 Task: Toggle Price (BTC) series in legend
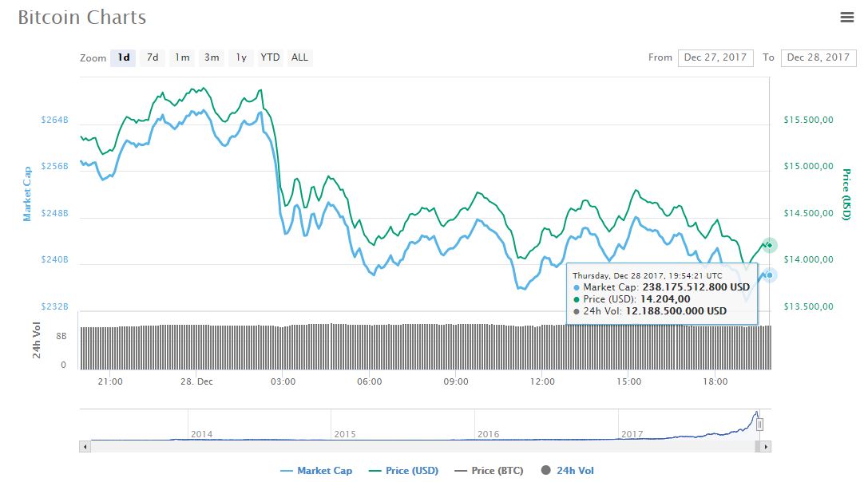[x=489, y=470]
